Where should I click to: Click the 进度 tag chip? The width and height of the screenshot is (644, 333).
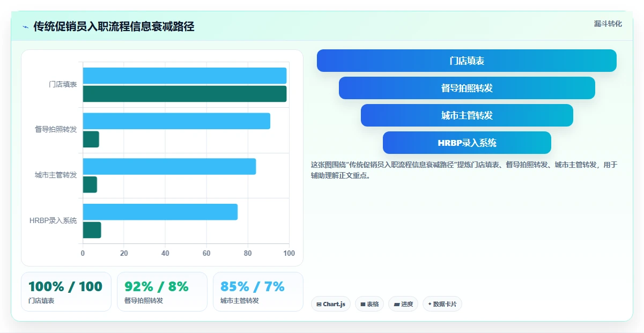click(x=403, y=304)
